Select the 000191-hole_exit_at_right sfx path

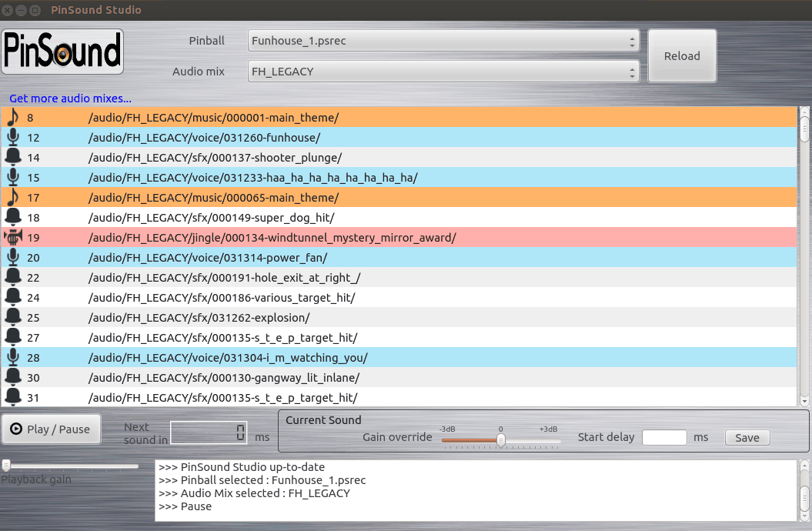[x=224, y=277]
